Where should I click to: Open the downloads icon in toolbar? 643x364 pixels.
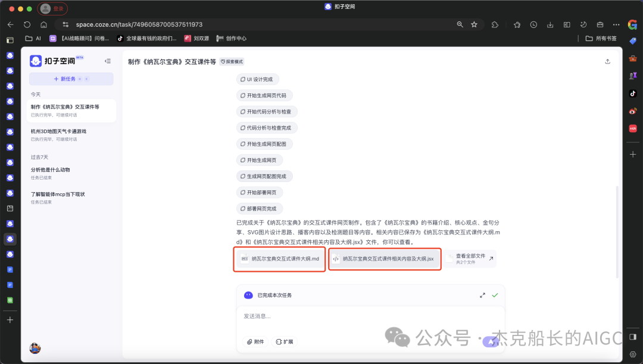550,24
